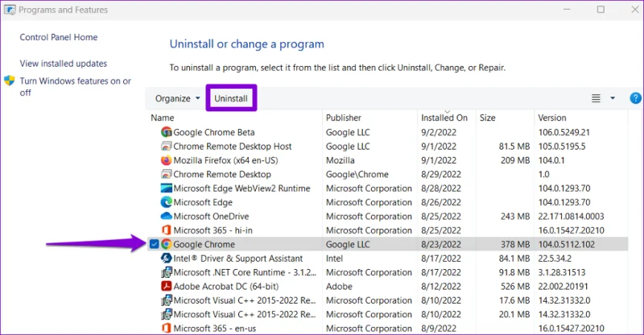
Task: Click the Microsoft 365 - en-us icon
Action: pyautogui.click(x=167, y=329)
